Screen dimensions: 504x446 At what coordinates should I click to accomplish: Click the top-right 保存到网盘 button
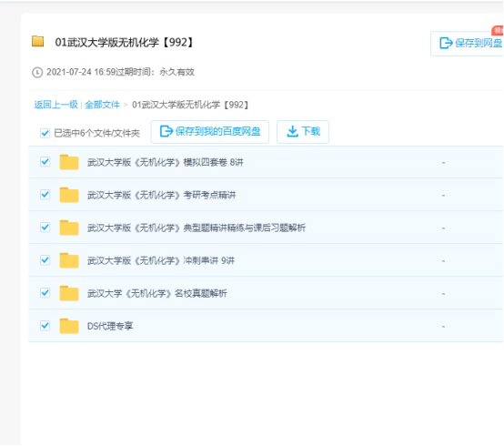click(x=468, y=44)
